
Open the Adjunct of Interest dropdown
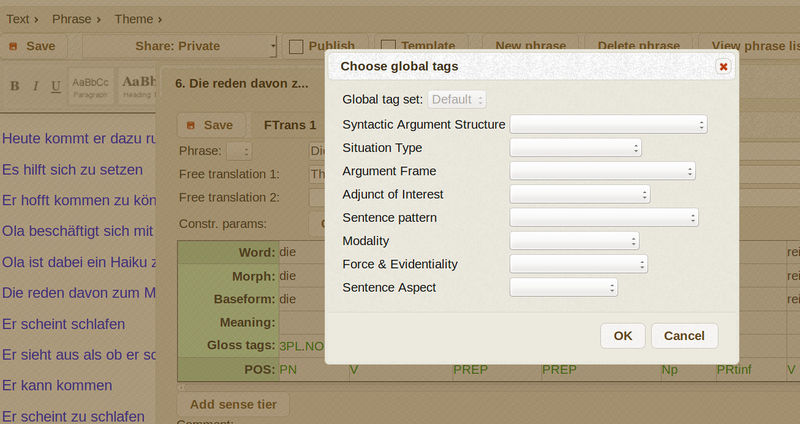(x=580, y=194)
